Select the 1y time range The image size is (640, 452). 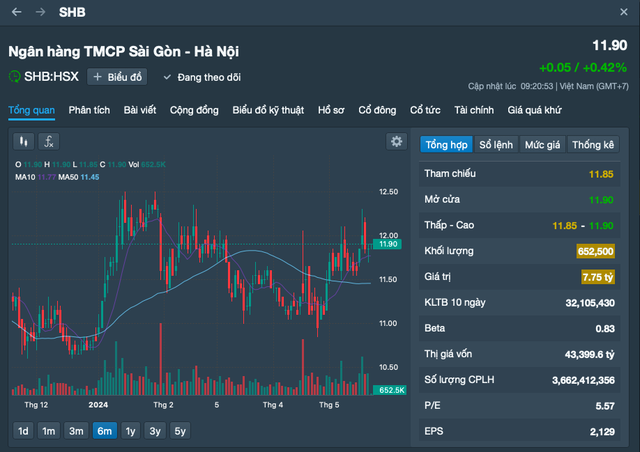click(129, 431)
